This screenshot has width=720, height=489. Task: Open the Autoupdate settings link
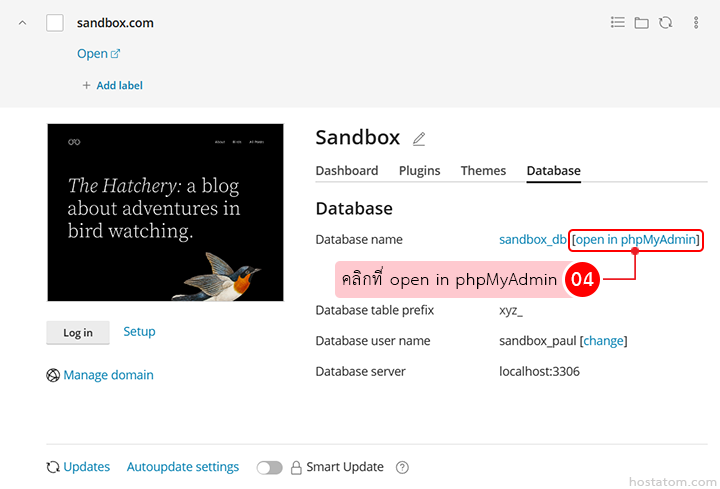click(183, 467)
